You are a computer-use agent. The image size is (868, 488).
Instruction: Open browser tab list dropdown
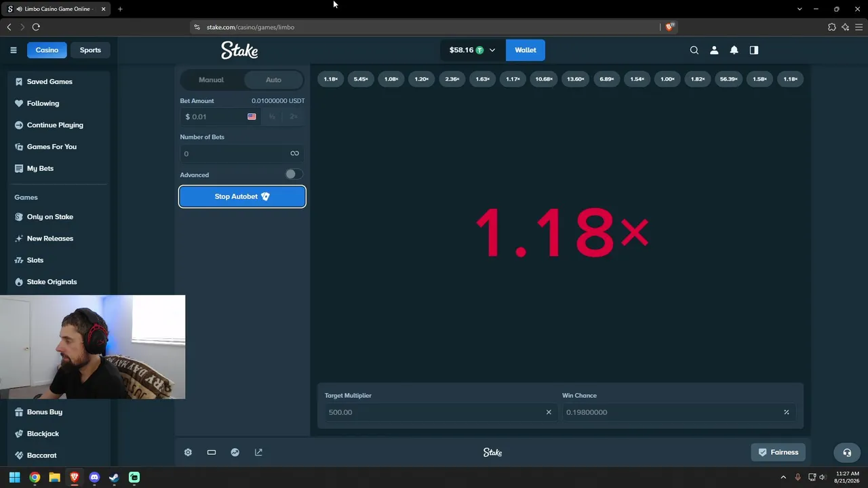pos(800,9)
